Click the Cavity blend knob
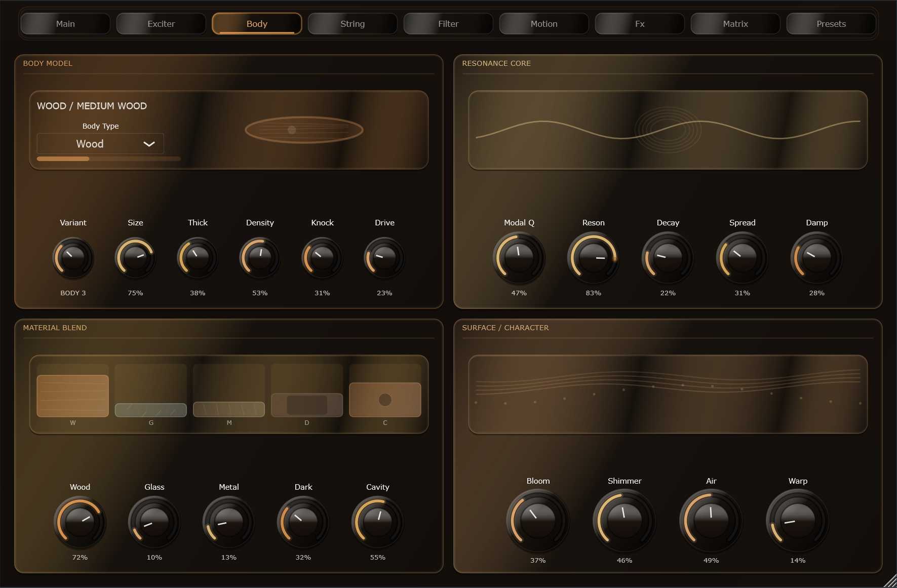 point(378,522)
